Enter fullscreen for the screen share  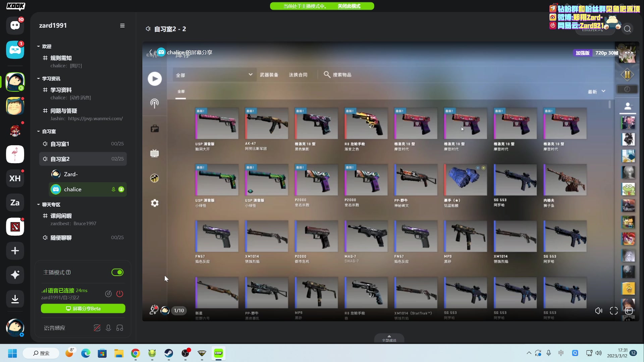point(613,311)
